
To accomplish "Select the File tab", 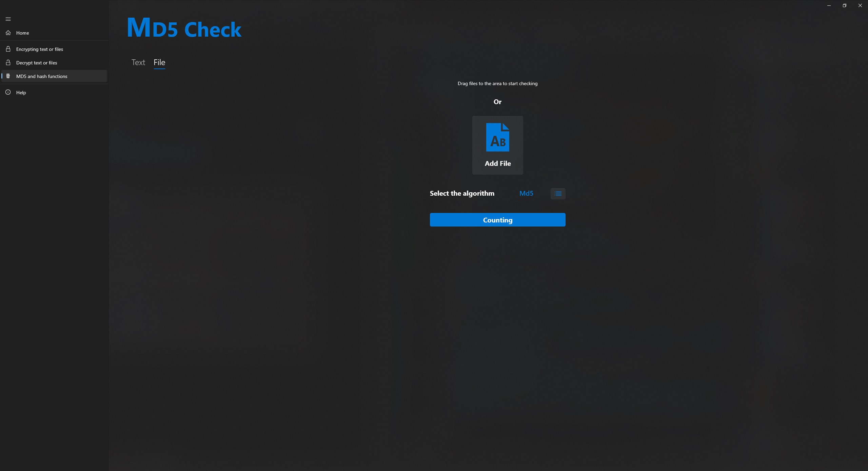I will point(159,62).
